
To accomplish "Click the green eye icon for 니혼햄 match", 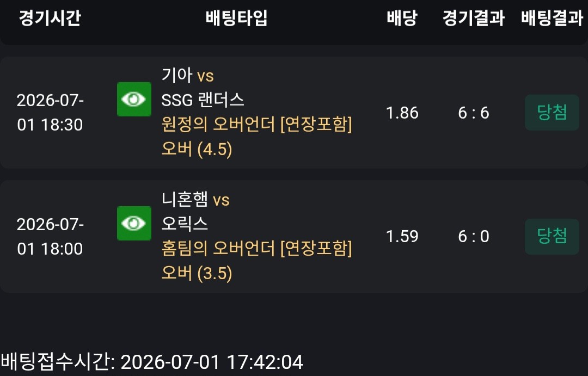I will click(134, 224).
